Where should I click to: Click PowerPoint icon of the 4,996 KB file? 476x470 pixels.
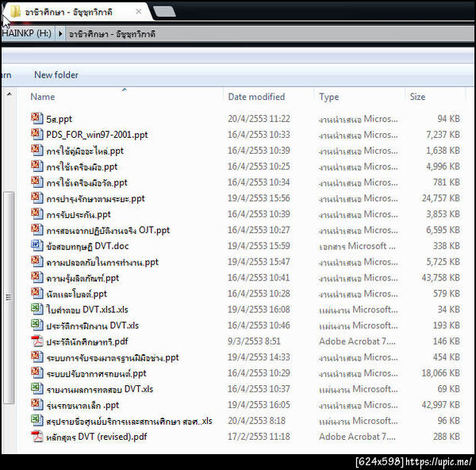pyautogui.click(x=37, y=166)
